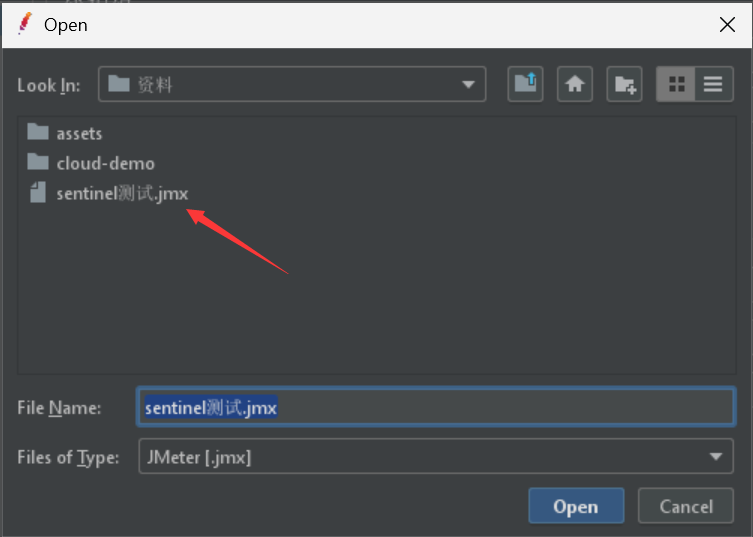Click the assets folder icon
753x537 pixels.
click(x=38, y=132)
